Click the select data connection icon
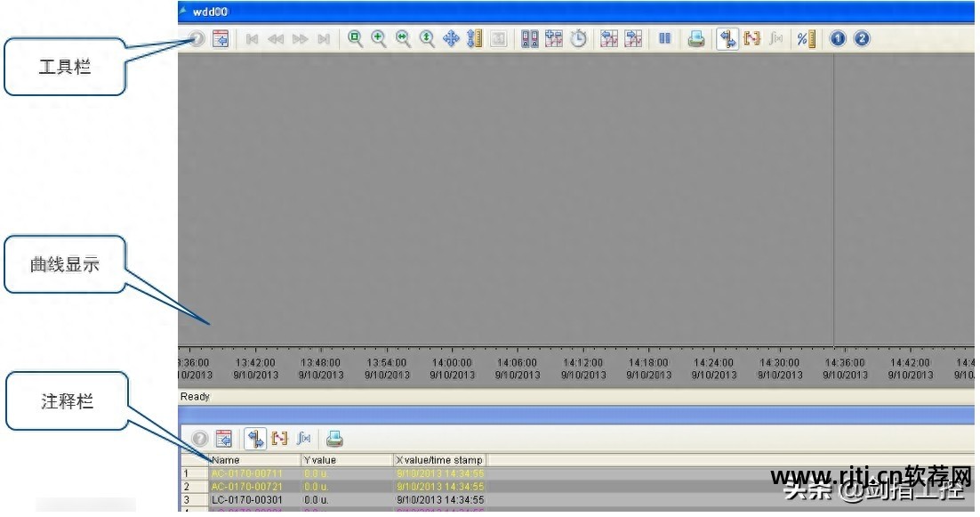This screenshot has width=980, height=517. 530,39
